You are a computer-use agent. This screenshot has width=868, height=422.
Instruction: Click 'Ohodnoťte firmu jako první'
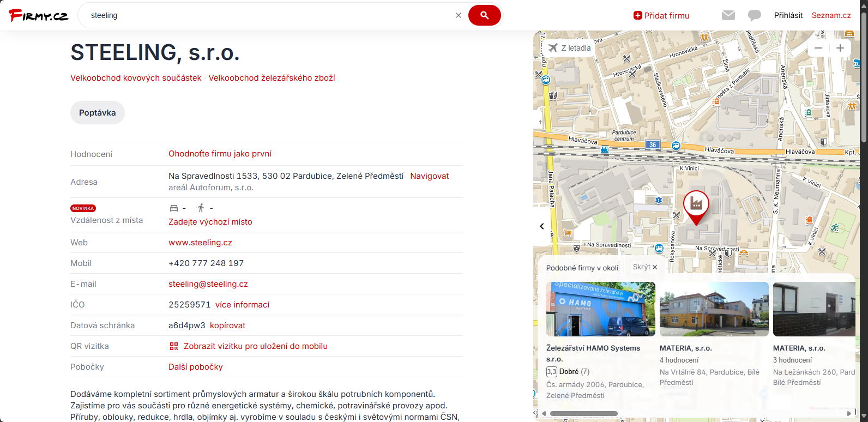pyautogui.click(x=220, y=154)
